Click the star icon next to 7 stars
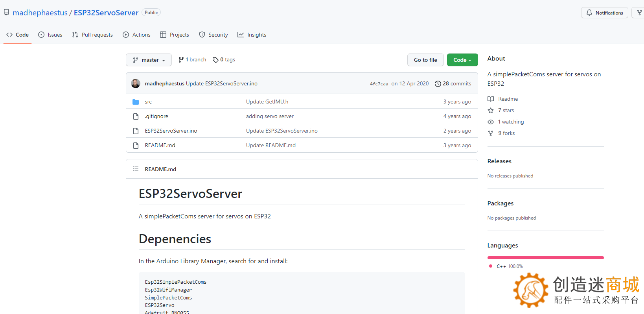 click(491, 110)
